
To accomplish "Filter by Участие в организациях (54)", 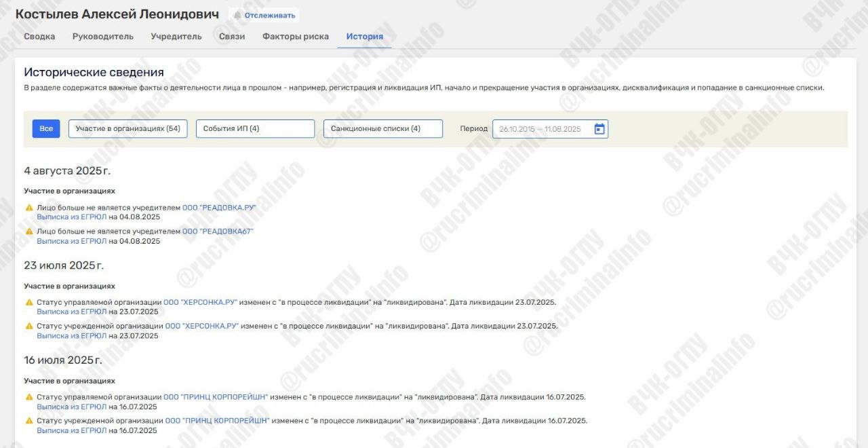I will point(127,129).
